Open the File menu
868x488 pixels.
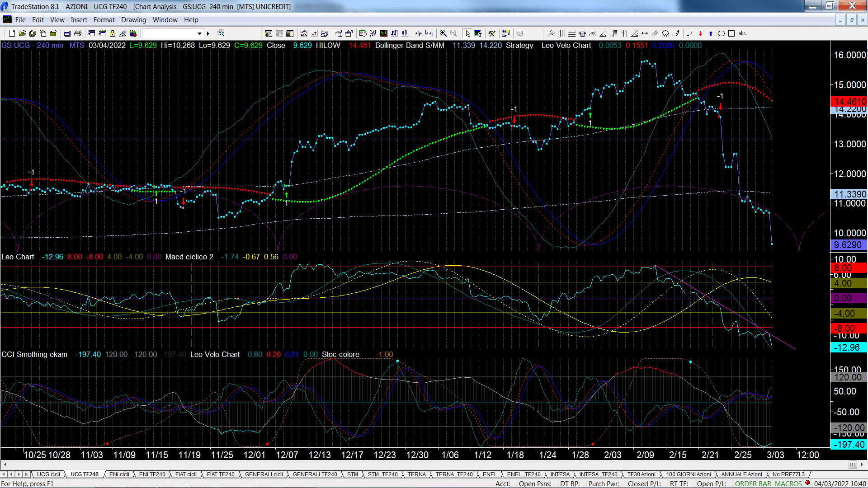(20, 19)
